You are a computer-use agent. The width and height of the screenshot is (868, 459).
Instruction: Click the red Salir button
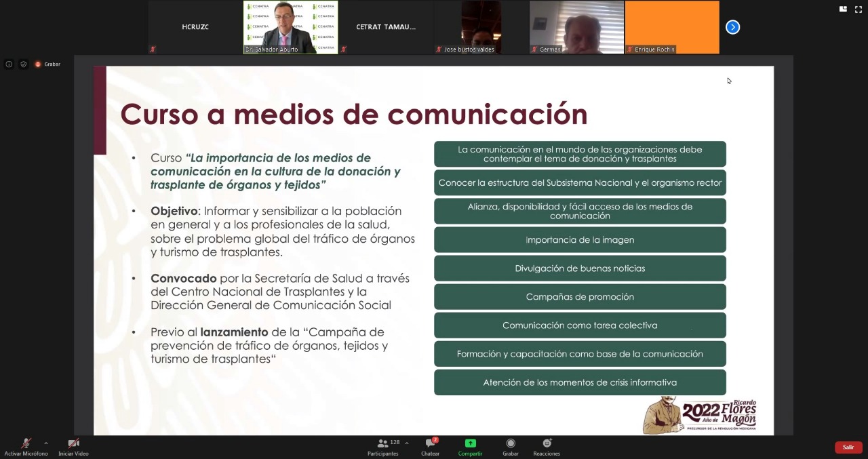coord(848,447)
